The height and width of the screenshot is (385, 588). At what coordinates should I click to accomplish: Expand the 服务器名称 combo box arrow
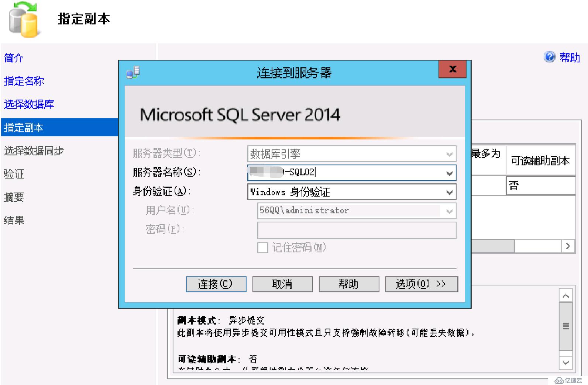tap(449, 173)
